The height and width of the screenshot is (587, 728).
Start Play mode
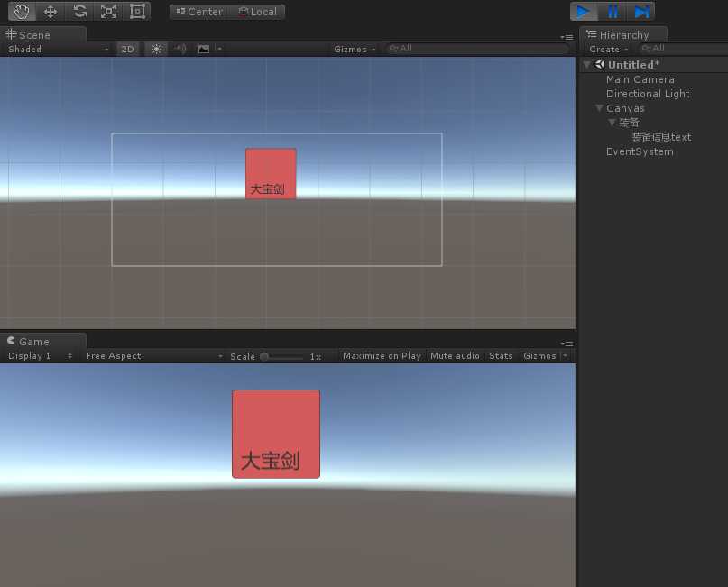[584, 12]
